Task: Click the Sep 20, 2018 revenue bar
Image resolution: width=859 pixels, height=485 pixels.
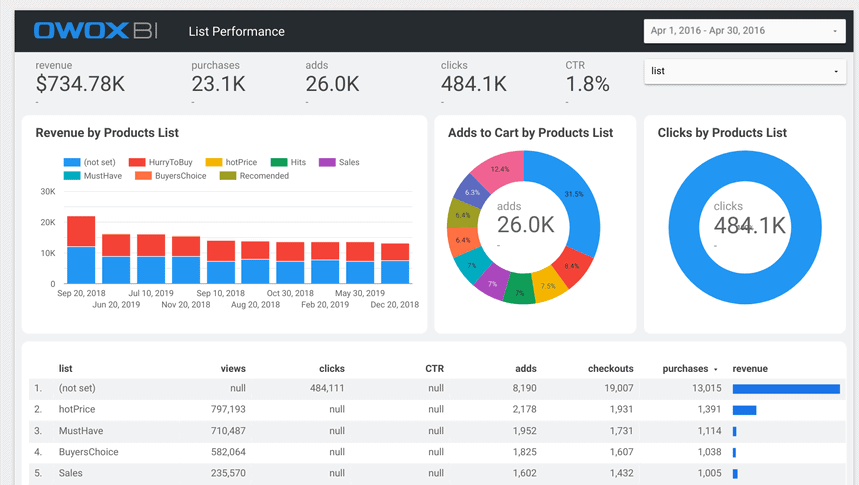Action: [x=81, y=250]
